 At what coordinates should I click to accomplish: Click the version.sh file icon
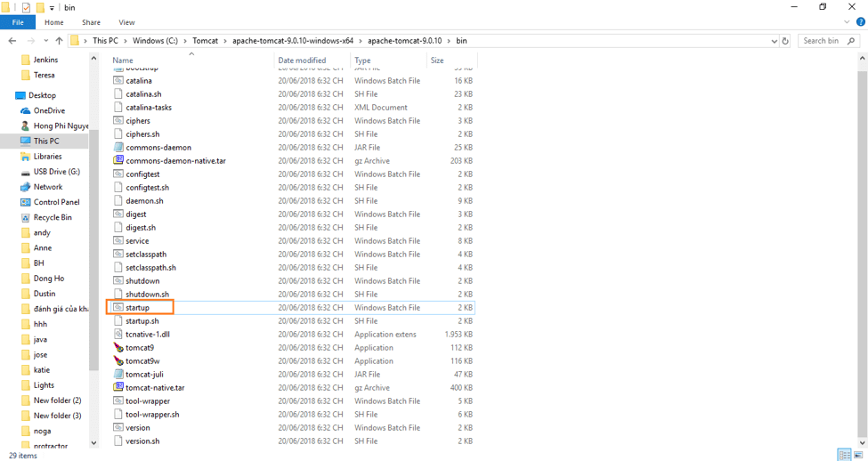click(118, 441)
